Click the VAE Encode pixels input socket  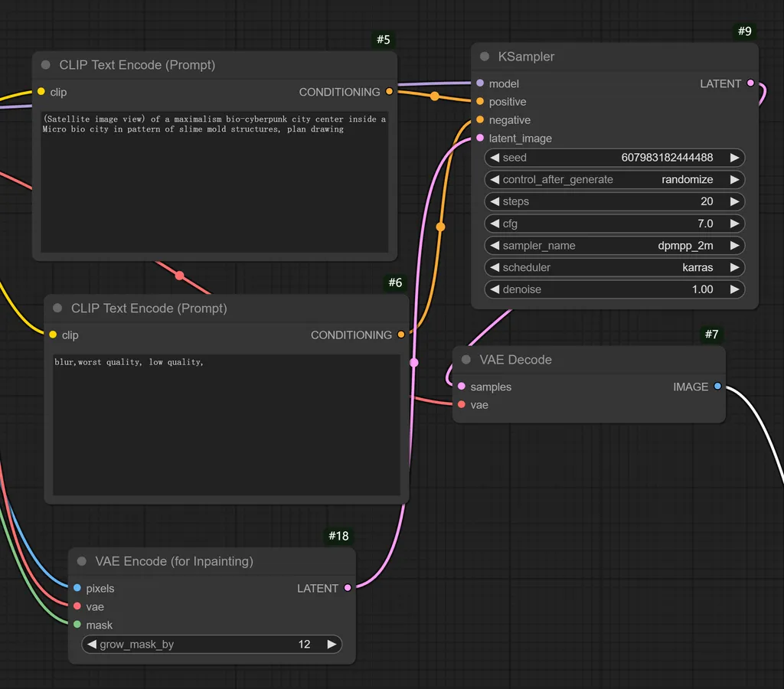click(77, 588)
